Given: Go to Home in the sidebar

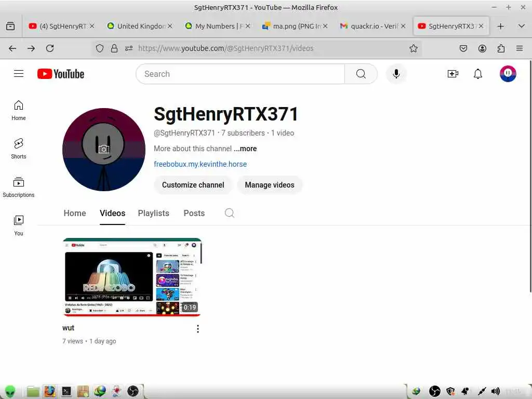Looking at the screenshot, I should [x=19, y=111].
